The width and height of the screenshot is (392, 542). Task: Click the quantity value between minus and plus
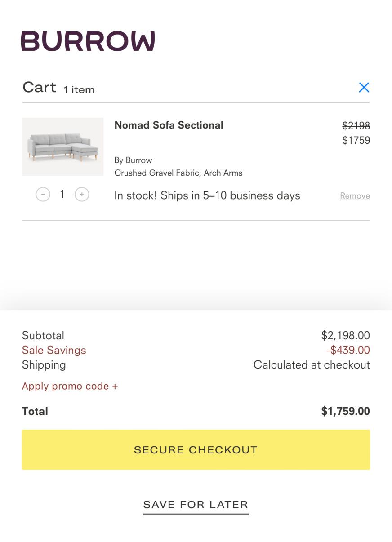(x=62, y=194)
